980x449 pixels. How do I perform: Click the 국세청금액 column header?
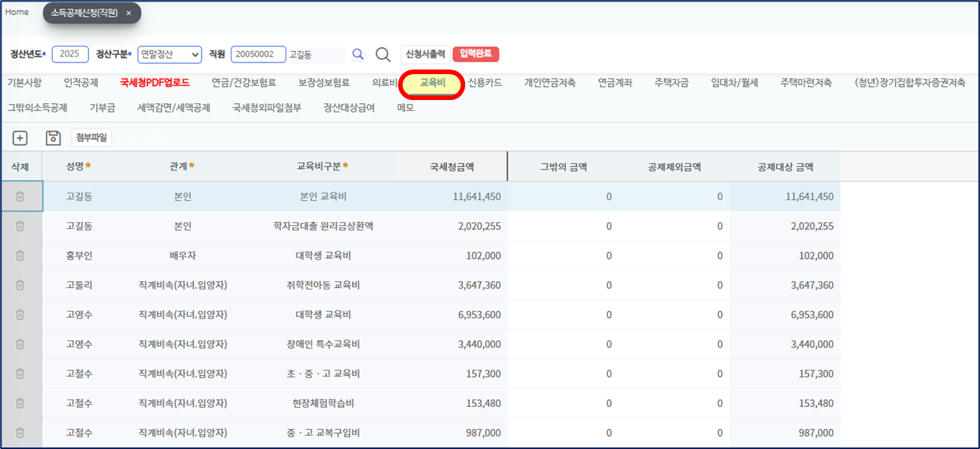click(452, 166)
